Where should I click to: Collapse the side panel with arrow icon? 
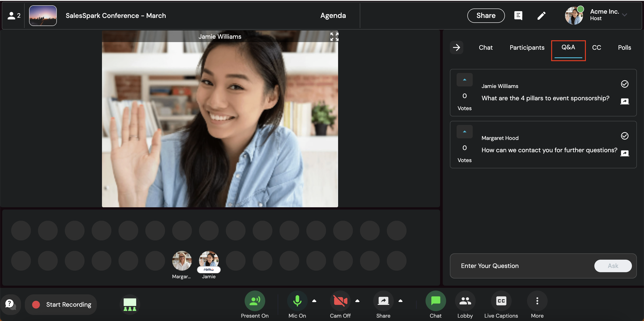pos(456,47)
